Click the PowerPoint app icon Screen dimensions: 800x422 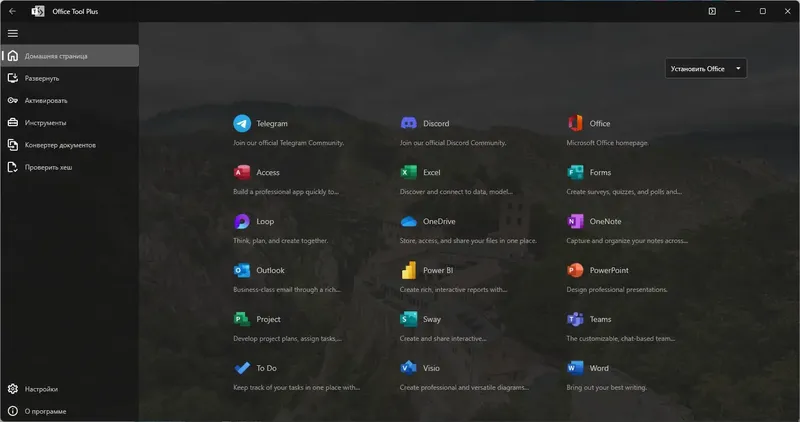click(576, 270)
